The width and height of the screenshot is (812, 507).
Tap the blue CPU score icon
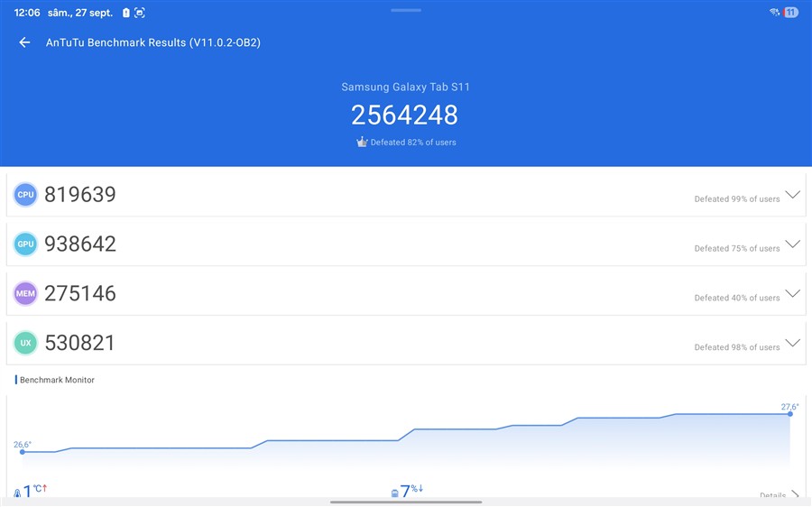pos(25,195)
